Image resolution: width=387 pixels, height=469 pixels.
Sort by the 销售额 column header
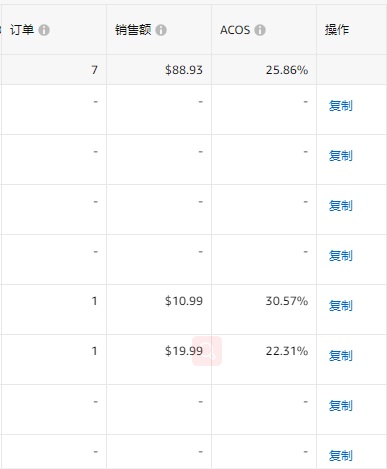coord(133,30)
